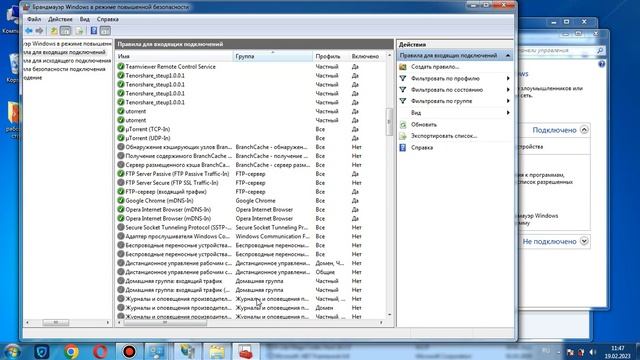Expand Фильтровать по состоянию submenu arrow
Viewport: 640px width, 360px height.
(x=508, y=90)
